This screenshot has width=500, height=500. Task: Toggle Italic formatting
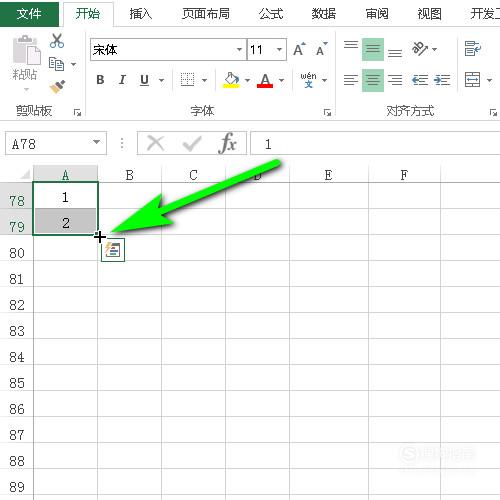pos(122,80)
